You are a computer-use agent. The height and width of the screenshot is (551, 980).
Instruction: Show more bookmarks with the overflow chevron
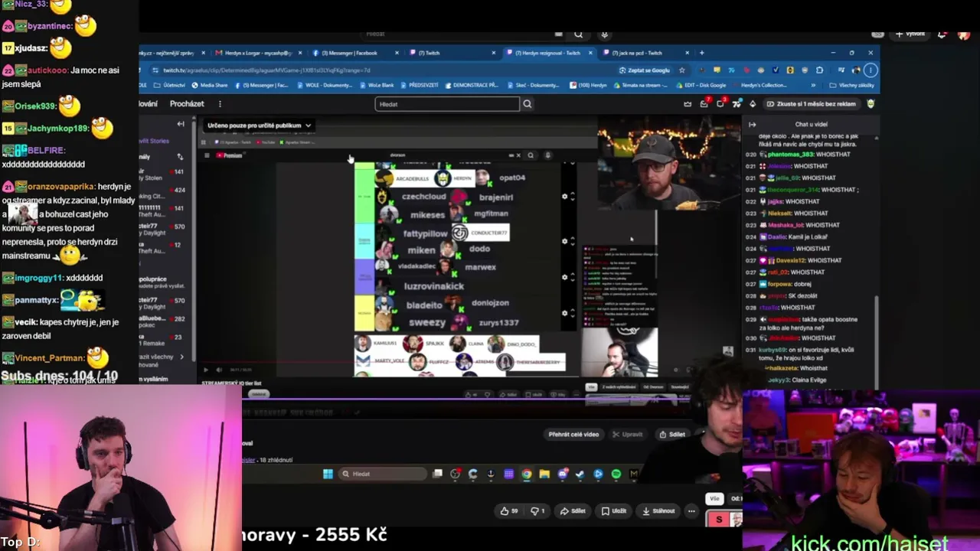coord(812,86)
